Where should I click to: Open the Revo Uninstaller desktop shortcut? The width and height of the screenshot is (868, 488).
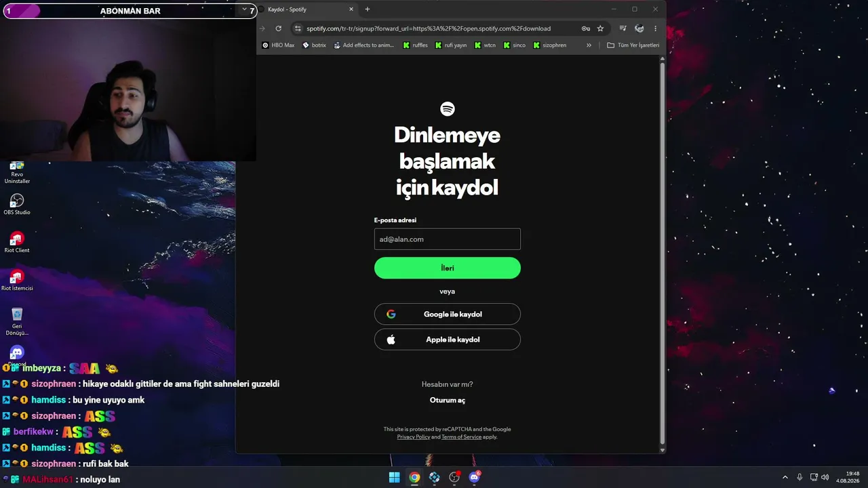pos(17,173)
